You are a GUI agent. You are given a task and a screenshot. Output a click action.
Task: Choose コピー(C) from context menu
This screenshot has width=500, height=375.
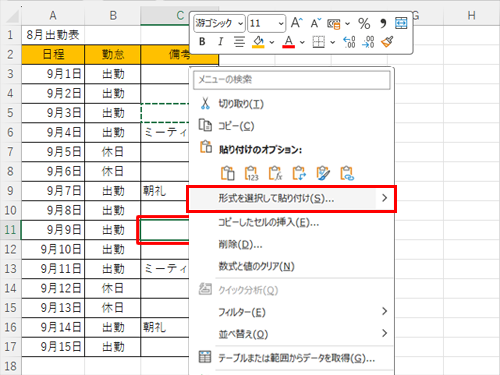(x=292, y=126)
